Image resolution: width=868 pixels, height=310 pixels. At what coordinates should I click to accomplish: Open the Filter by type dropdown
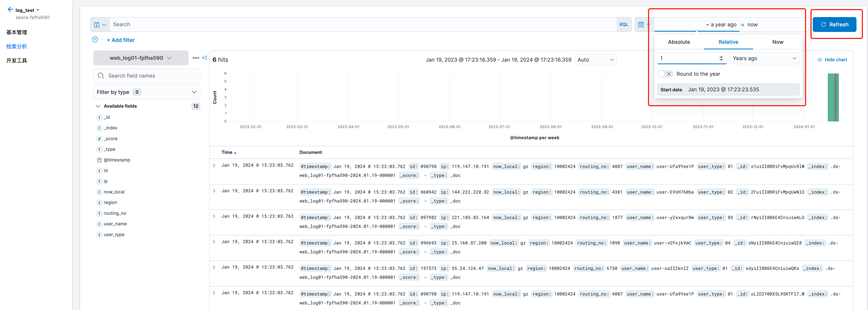click(147, 92)
